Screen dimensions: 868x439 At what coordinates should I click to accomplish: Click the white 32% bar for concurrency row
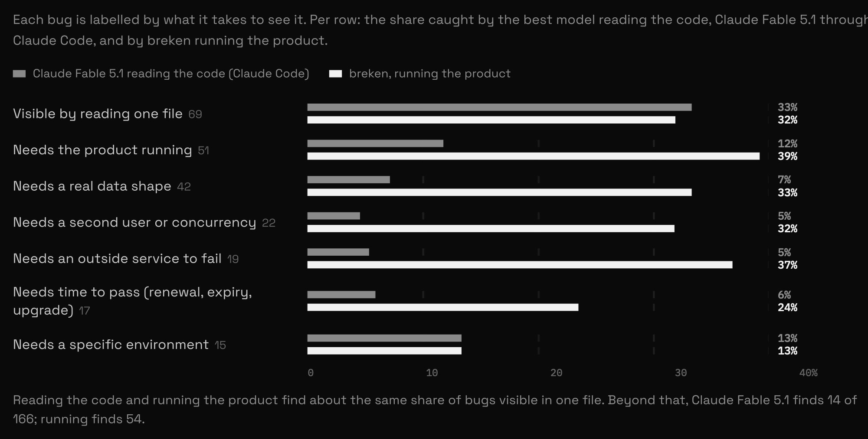tap(491, 229)
